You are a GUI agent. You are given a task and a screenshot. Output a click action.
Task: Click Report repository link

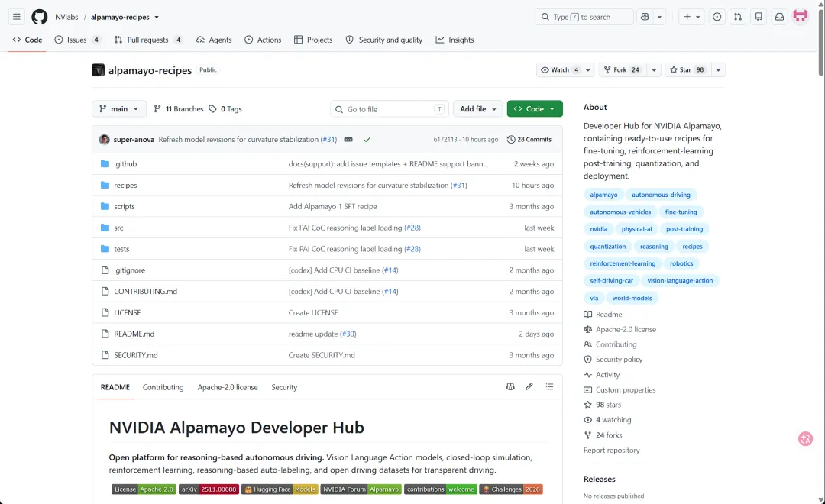pyautogui.click(x=611, y=451)
